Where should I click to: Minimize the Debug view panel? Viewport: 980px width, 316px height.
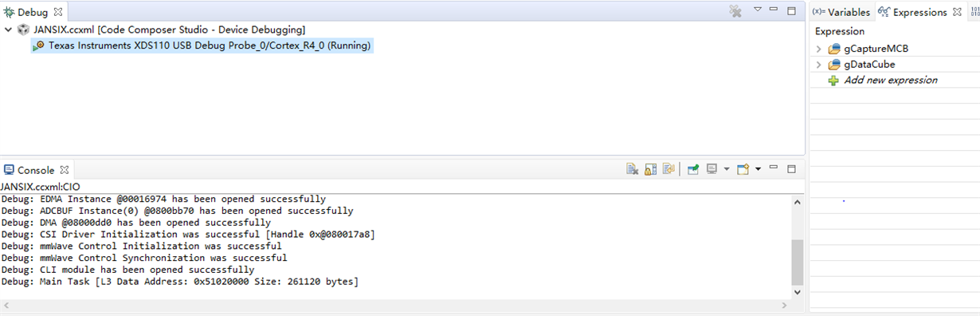[774, 10]
